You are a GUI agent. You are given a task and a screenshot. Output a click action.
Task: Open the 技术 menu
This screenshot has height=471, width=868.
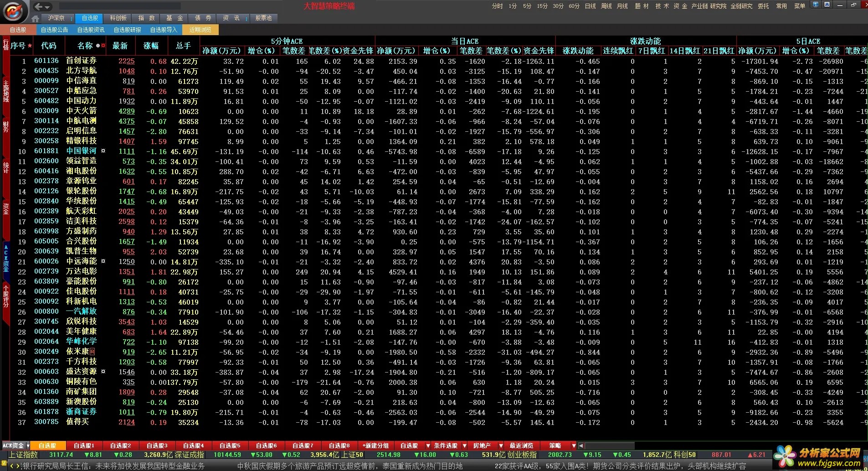coord(662,6)
